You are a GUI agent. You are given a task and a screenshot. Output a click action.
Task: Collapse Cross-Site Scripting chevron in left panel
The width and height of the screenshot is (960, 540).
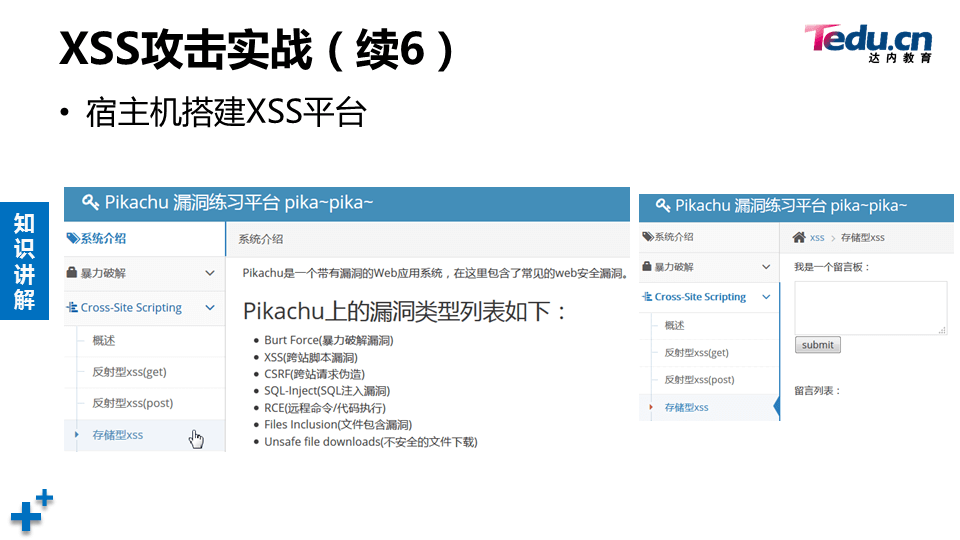click(210, 307)
